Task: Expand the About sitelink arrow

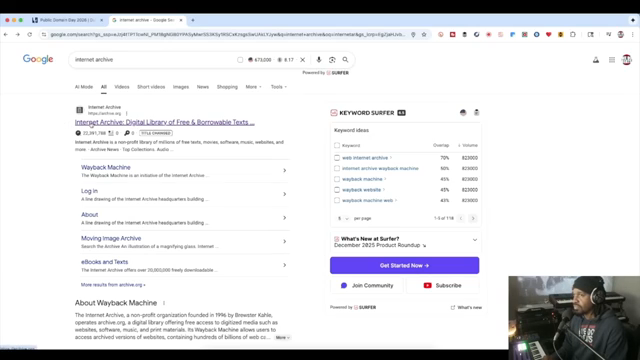Action: pos(284,218)
